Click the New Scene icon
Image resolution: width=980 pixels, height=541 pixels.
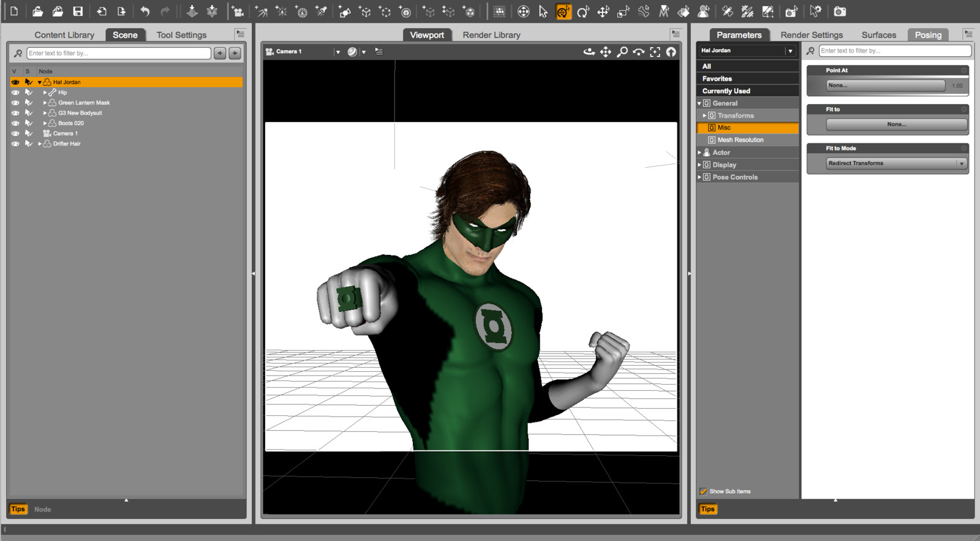pyautogui.click(x=14, y=11)
